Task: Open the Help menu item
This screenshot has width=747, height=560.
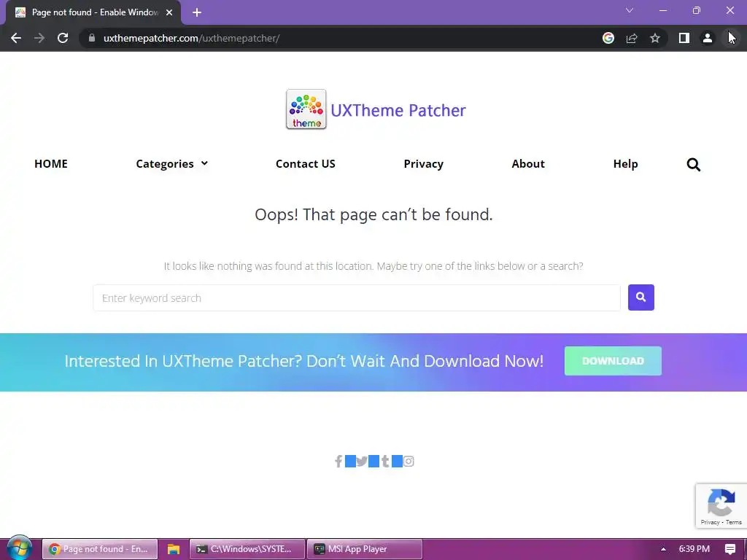Action: 625,164
